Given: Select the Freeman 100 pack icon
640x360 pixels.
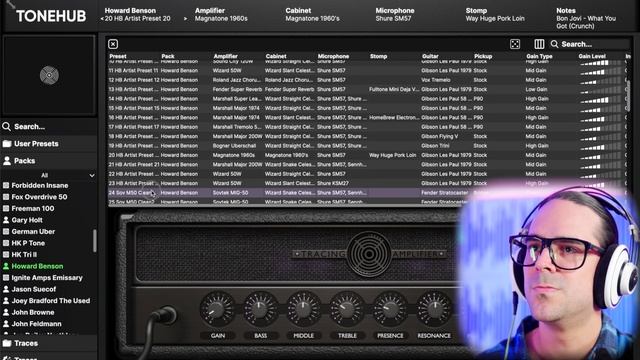Looking at the screenshot, I should pyautogui.click(x=6, y=208).
